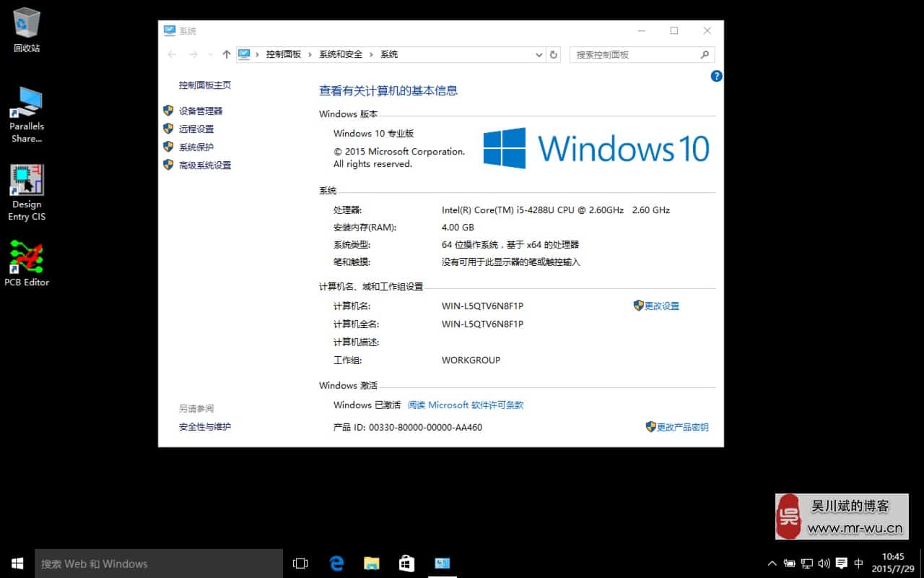Click the shield icon beside 高级系统设置
Viewport: 924px width, 578px height.
click(x=168, y=165)
